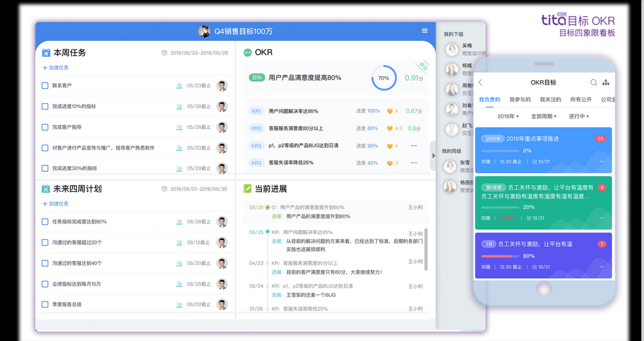Open the hamburger menu in blue header
This screenshot has height=341, width=644.
click(x=425, y=31)
